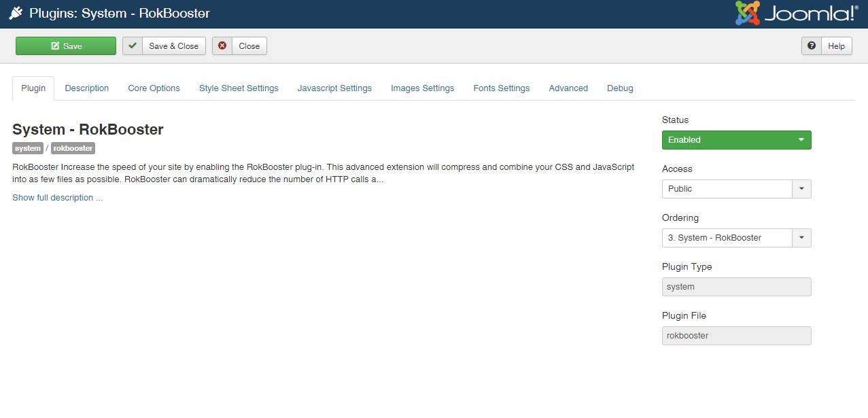Open the Status Enabled dropdown
868x418 pixels.
(736, 139)
